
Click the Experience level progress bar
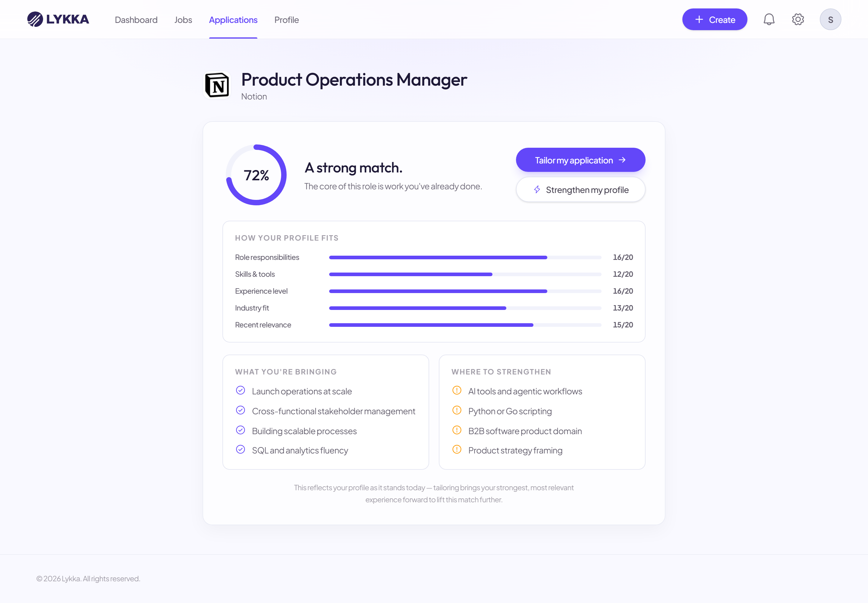[465, 291]
